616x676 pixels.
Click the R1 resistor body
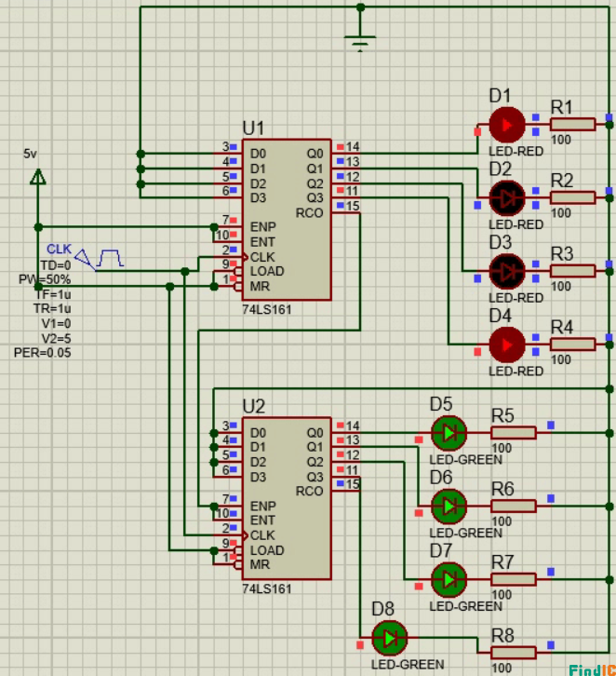572,124
